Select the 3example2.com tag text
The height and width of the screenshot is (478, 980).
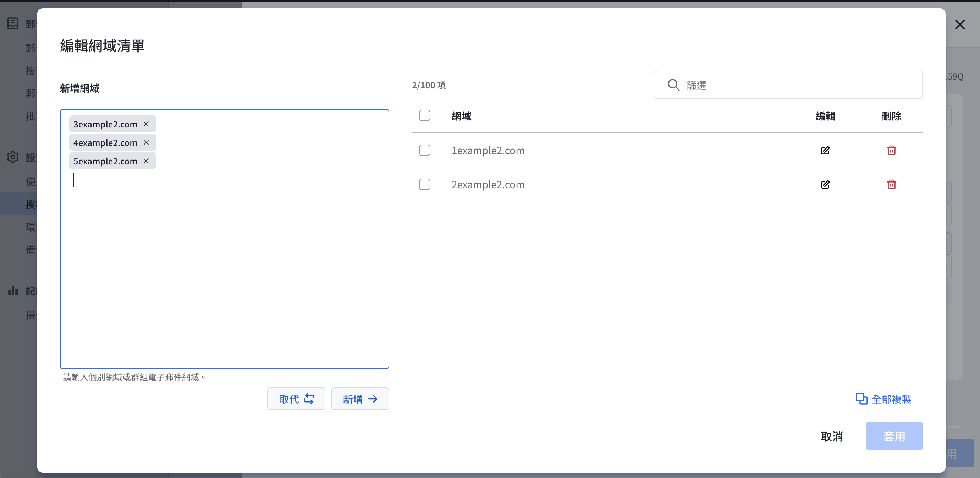105,125
